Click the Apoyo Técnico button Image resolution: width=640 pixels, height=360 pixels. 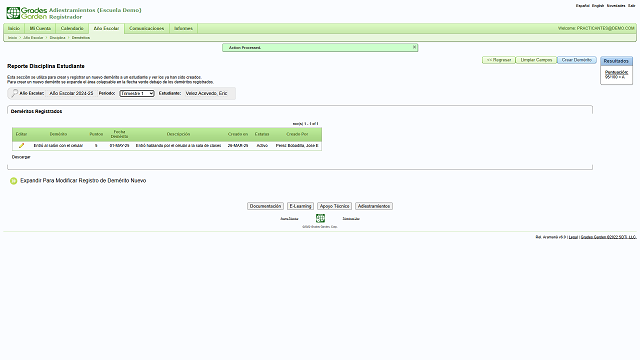[334, 206]
